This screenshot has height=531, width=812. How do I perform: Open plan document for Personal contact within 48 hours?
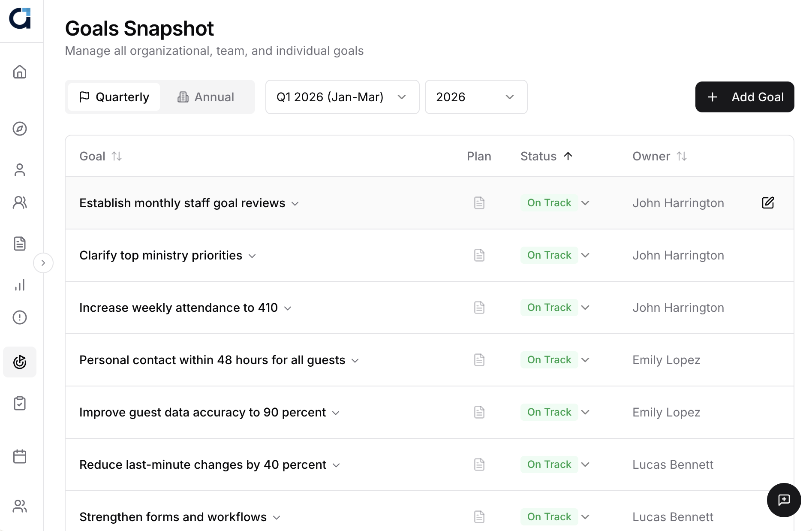479,360
